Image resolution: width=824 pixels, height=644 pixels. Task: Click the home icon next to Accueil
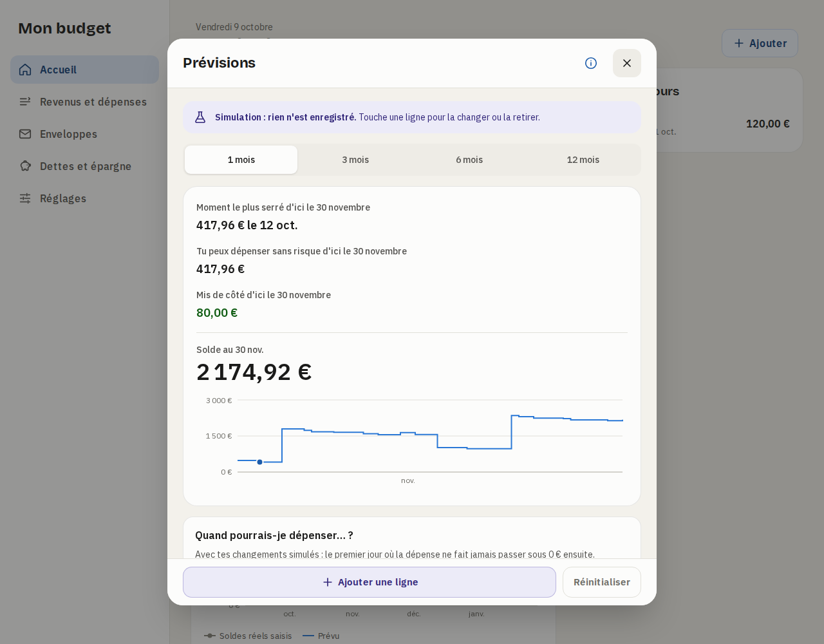point(25,70)
